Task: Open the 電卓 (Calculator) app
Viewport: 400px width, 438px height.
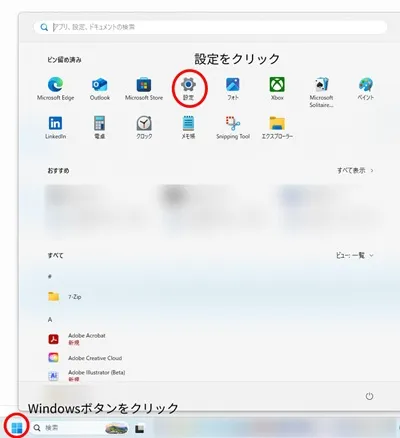Action: click(100, 127)
